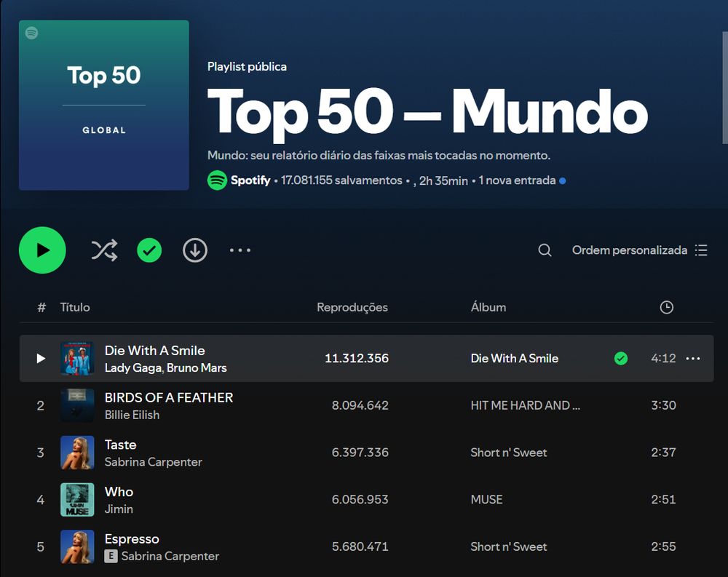728x577 pixels.
Task: Click the Top 50 Global playlist cover image
Action: pos(104,105)
